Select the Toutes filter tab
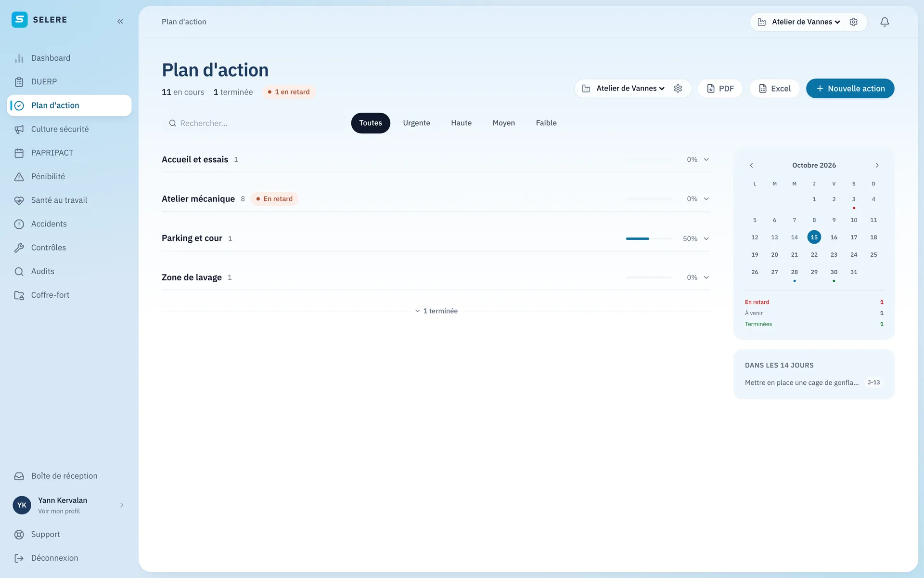 coord(371,123)
